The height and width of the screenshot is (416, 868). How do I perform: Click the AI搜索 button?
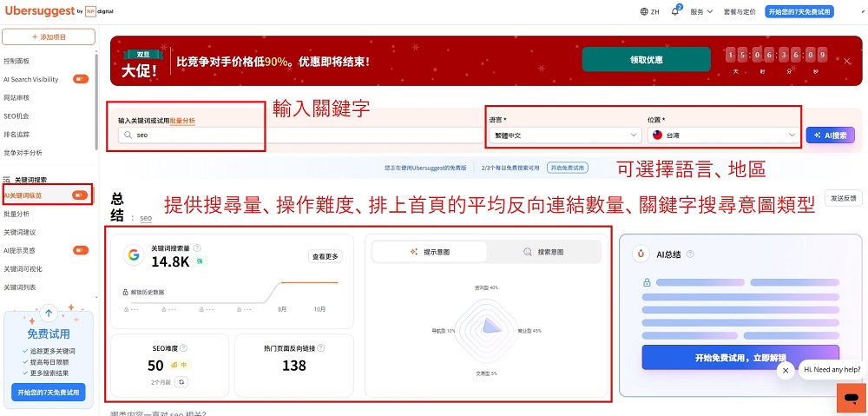click(831, 135)
